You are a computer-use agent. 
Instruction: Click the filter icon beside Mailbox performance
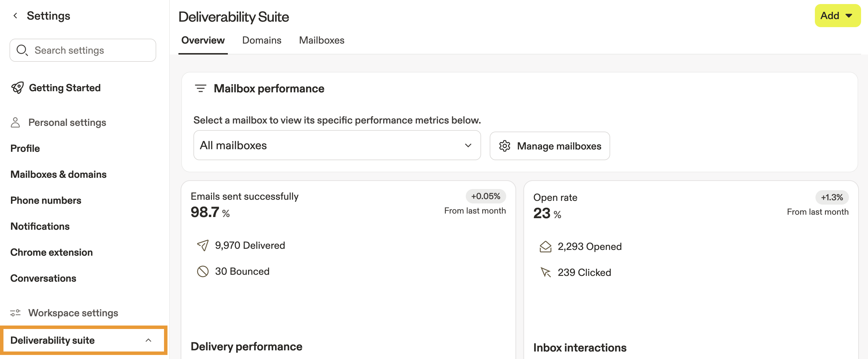(x=200, y=89)
